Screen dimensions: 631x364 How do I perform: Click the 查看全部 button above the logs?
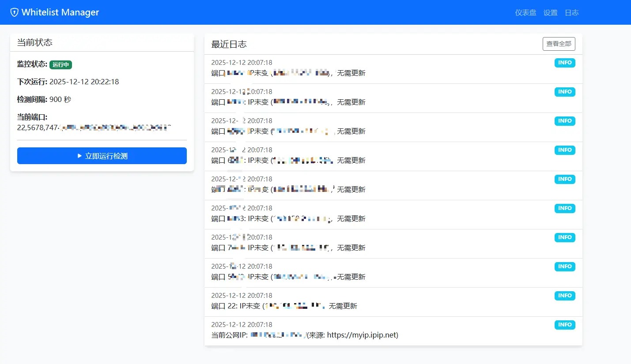point(559,44)
